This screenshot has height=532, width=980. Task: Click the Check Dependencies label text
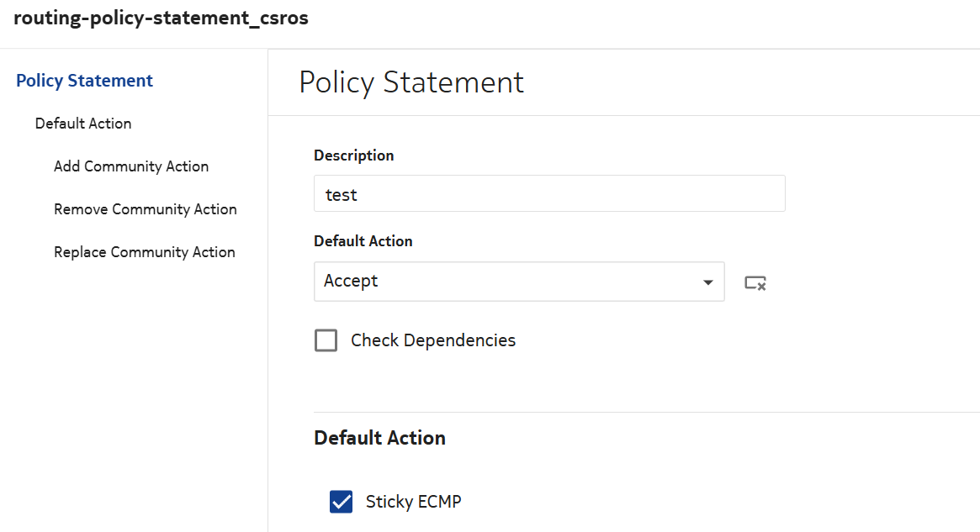432,340
